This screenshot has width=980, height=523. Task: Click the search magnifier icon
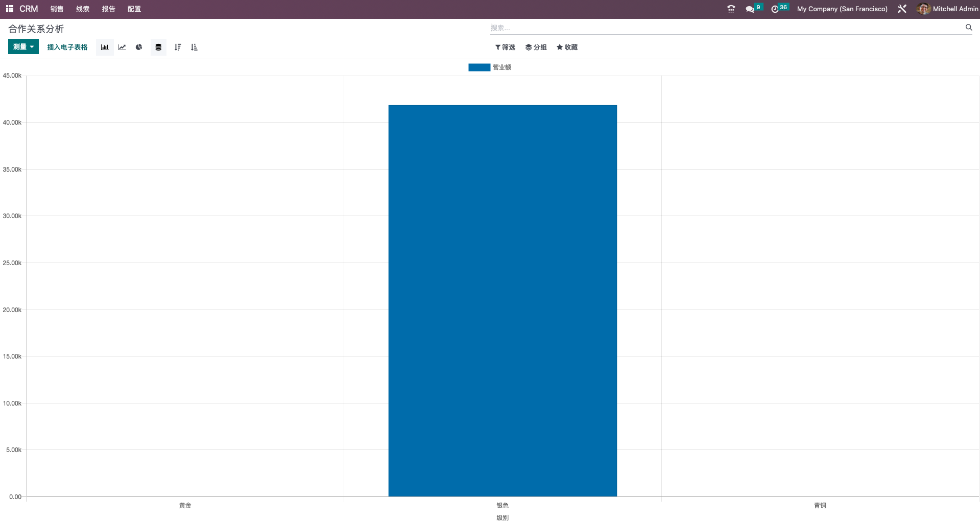tap(969, 28)
